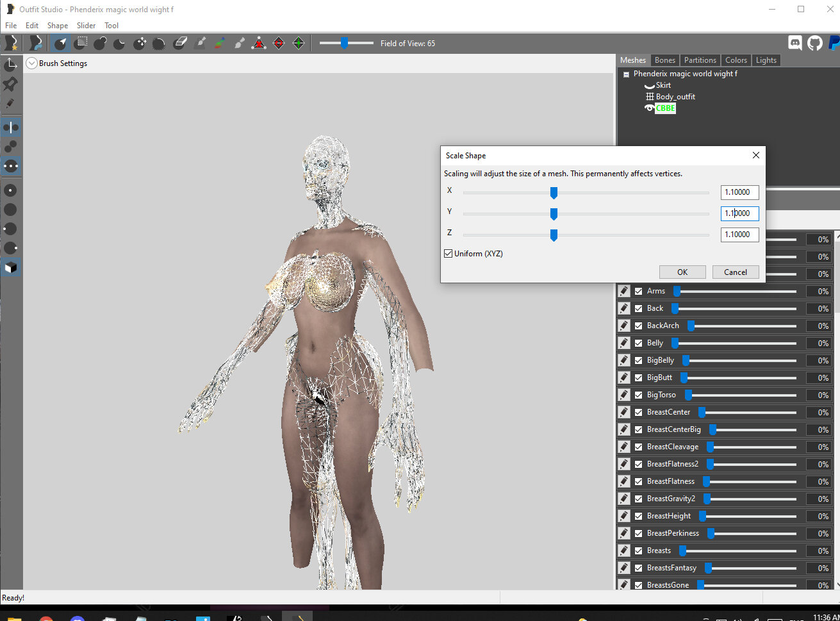Click the Field of View slider

[x=346, y=43]
